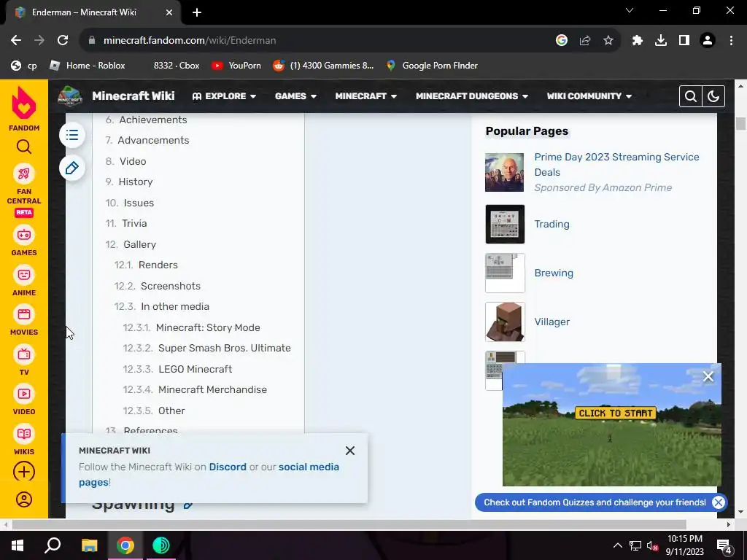The height and width of the screenshot is (560, 747).
Task: Jump to Advancements in contents
Action: pos(153,141)
